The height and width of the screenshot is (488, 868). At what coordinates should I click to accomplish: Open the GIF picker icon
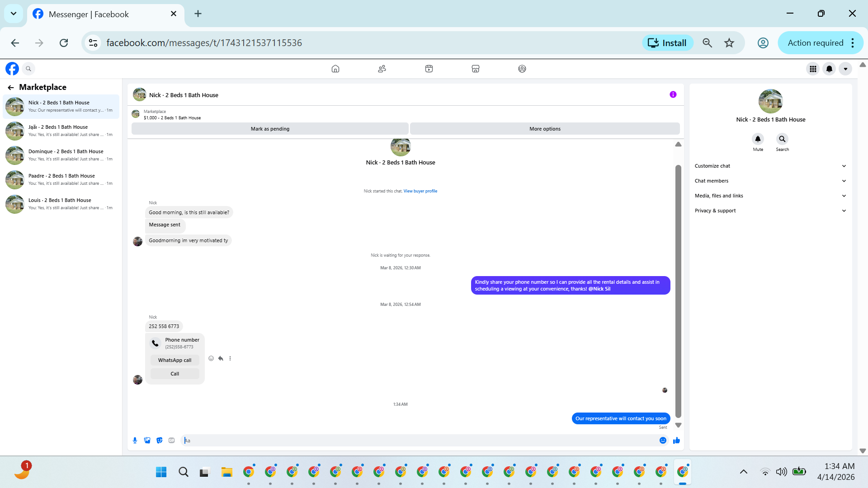pos(171,441)
